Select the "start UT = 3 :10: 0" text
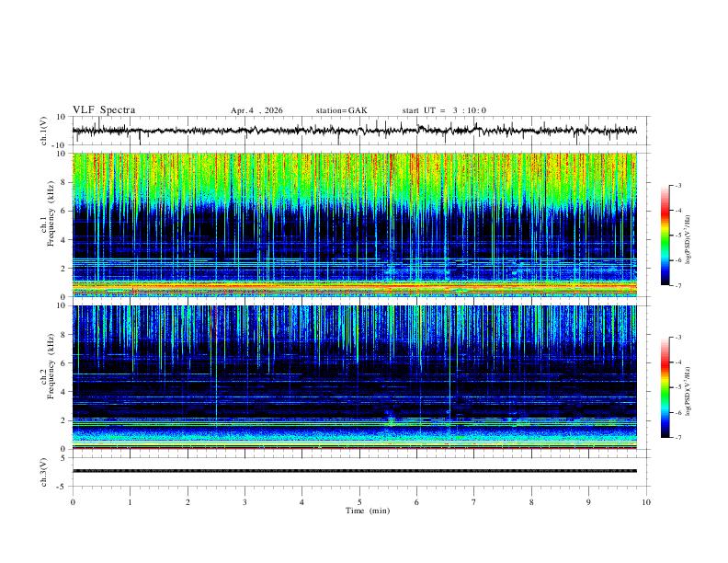 [x=444, y=110]
